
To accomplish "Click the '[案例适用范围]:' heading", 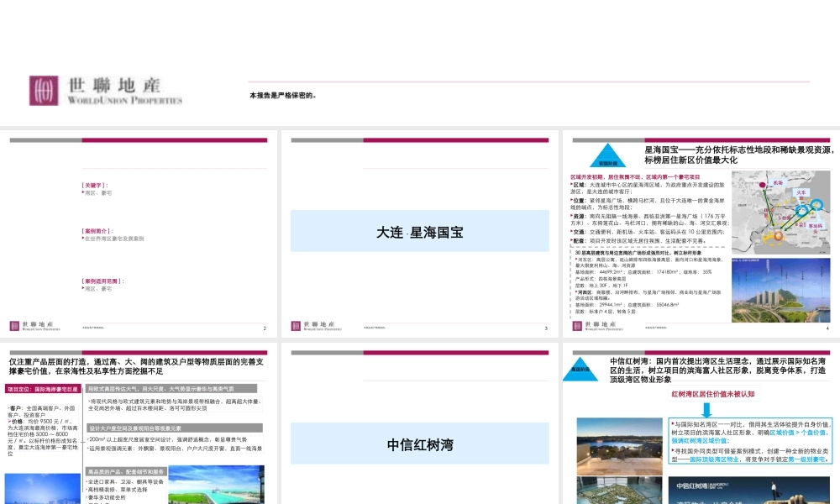I will [x=102, y=281].
